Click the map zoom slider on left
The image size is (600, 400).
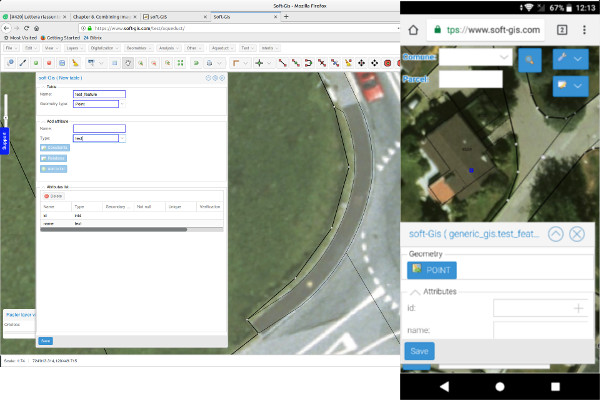click(x=5, y=108)
